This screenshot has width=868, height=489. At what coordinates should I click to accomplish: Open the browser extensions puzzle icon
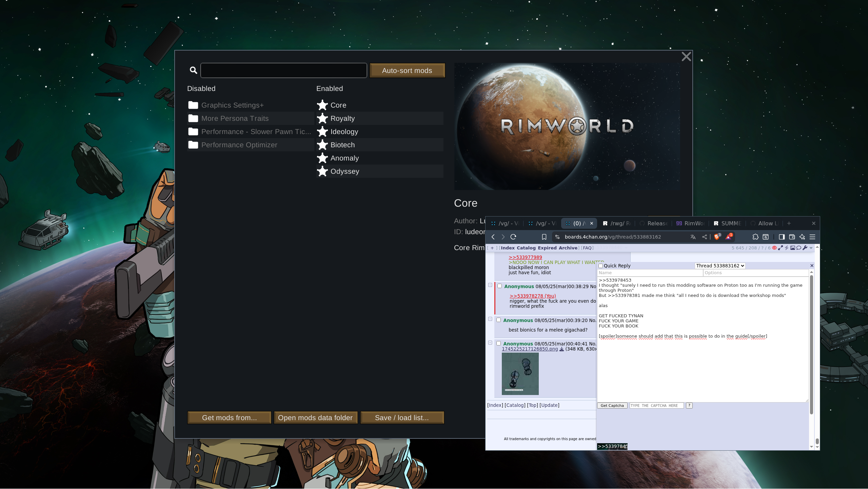click(x=755, y=237)
